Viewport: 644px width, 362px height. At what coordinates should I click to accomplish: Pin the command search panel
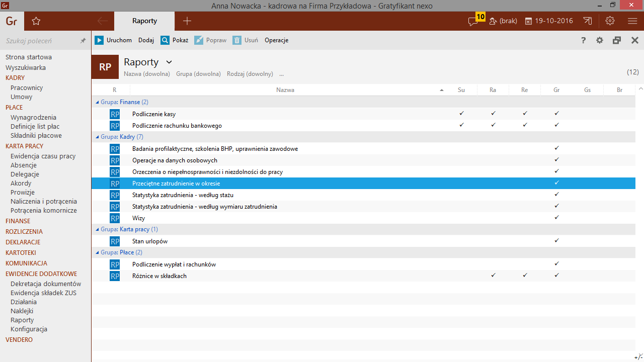coord(83,41)
